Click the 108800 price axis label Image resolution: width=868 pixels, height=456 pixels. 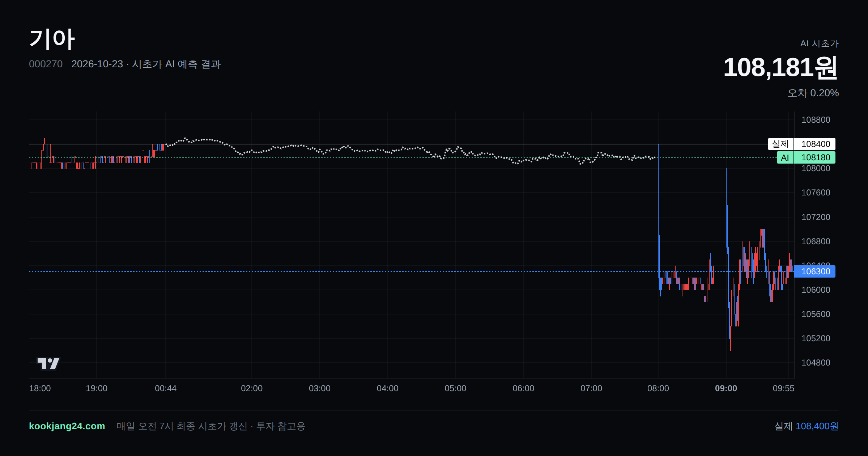pos(816,120)
